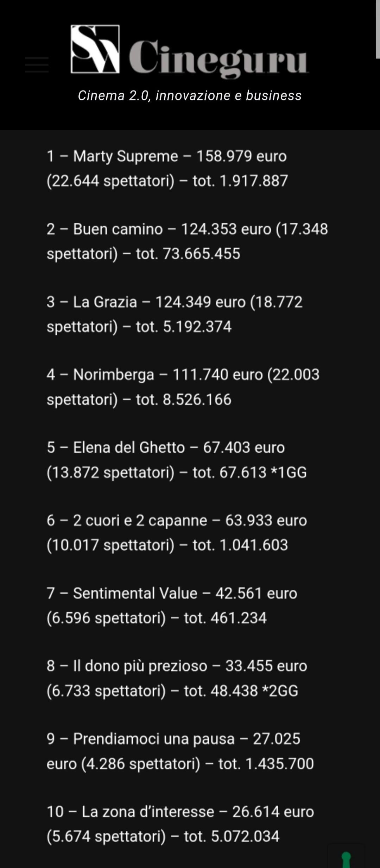
Task: Open the hamburger menu
Action: point(37,64)
